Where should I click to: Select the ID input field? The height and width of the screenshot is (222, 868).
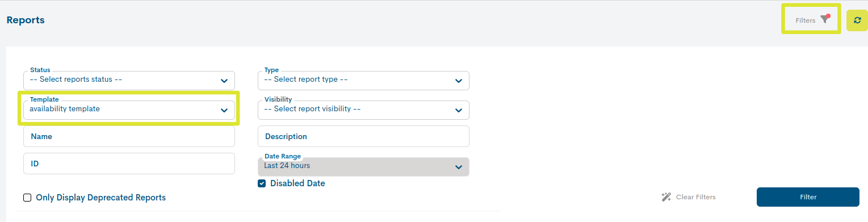click(x=129, y=164)
